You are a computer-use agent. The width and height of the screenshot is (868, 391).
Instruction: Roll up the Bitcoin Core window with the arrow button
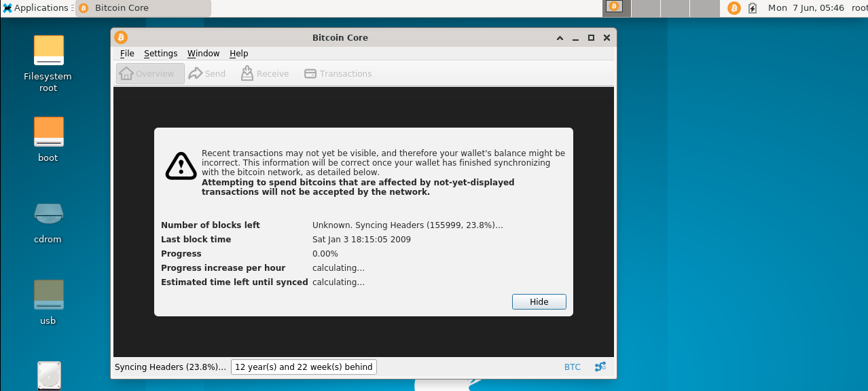[x=560, y=38]
